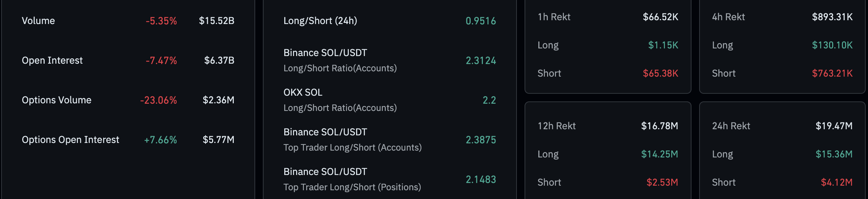Click the Open Interest value $6.37B
Screen dimensions: 868x199
[x=219, y=60]
